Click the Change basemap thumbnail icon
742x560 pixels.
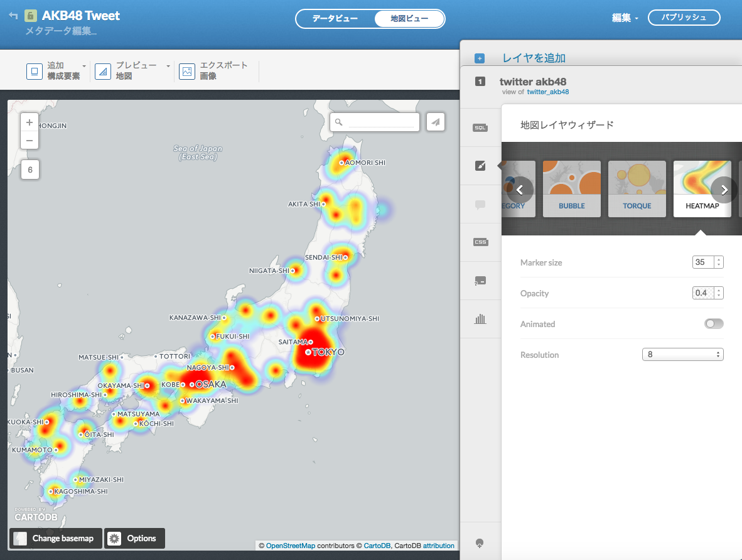click(20, 539)
